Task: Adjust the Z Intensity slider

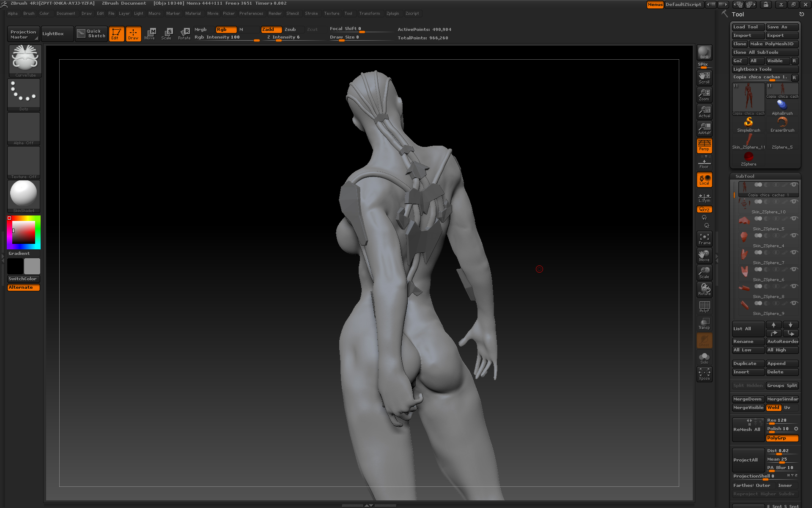Action: coord(283,37)
